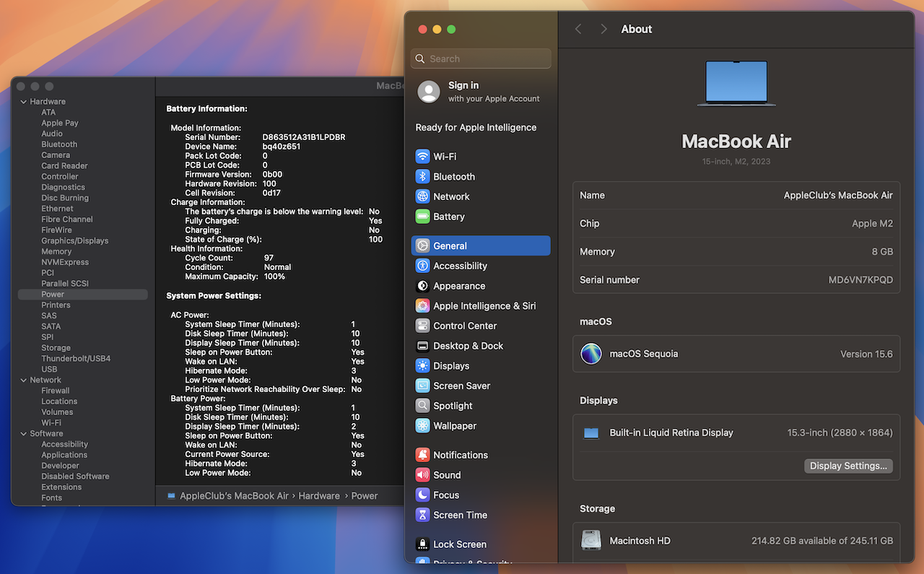Open the Desktop & Dock icon

[423, 346]
